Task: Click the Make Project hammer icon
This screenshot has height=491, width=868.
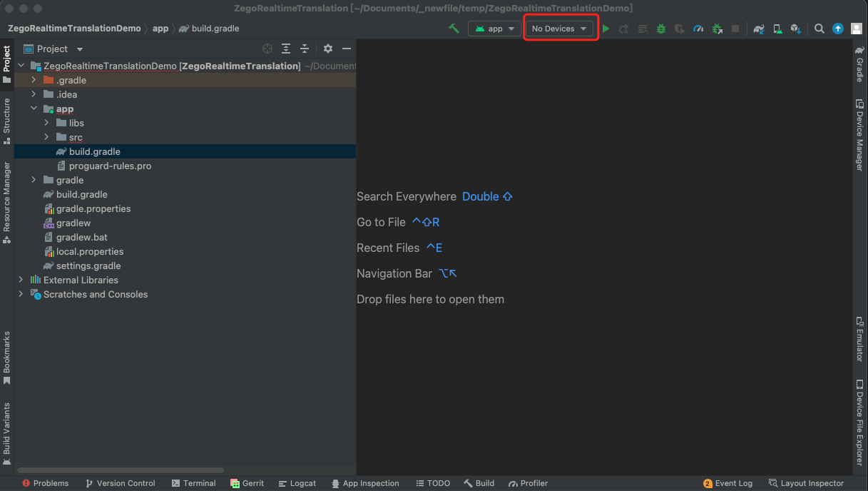Action: tap(454, 29)
